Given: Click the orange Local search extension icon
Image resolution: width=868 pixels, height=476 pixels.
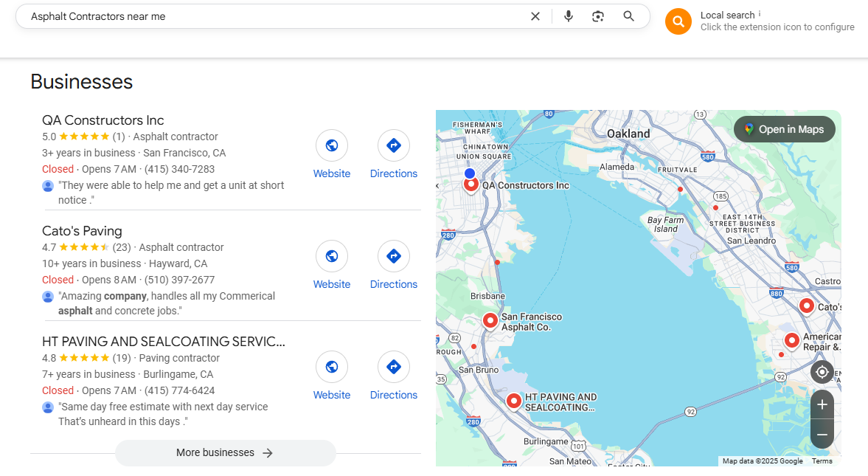Looking at the screenshot, I should click(x=678, y=21).
